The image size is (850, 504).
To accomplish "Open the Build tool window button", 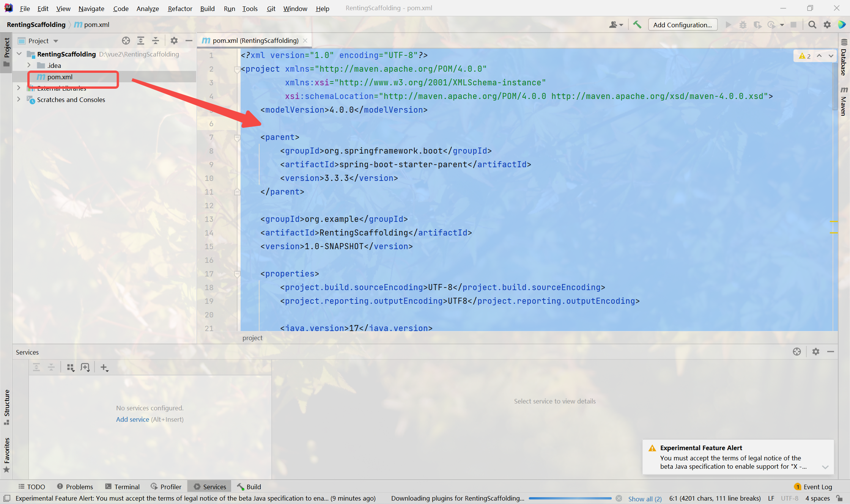I will [249, 487].
